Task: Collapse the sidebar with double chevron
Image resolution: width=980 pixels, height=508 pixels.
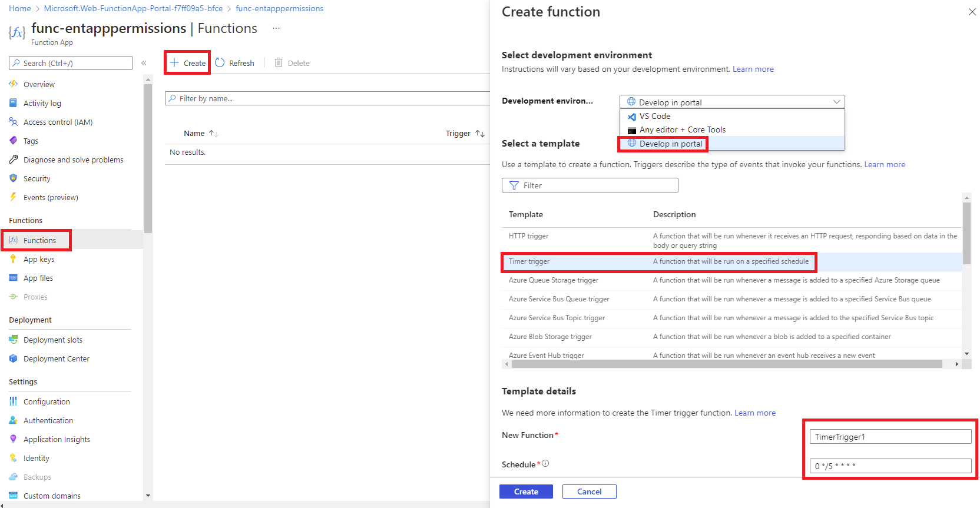Action: (144, 63)
